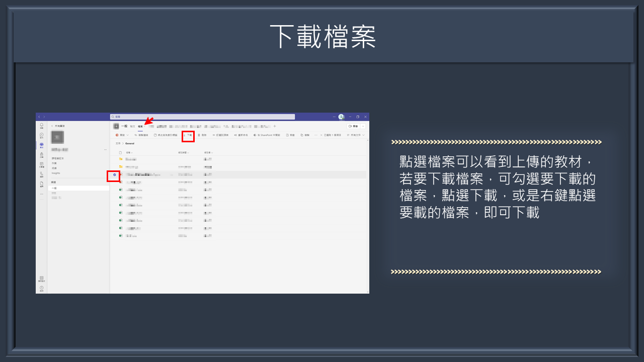Viewport: 644px width, 362px height.
Task: Open team more-options ellipsis beside team name
Action: (x=105, y=150)
